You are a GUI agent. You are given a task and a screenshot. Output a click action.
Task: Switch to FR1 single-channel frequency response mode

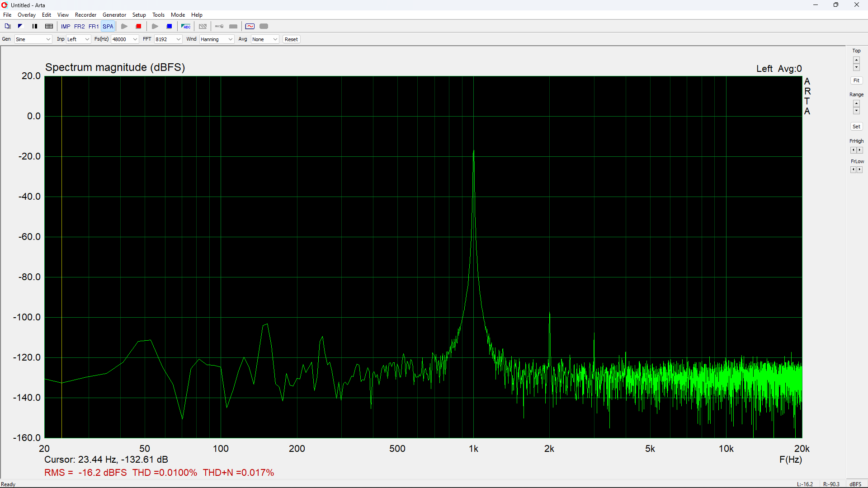94,26
